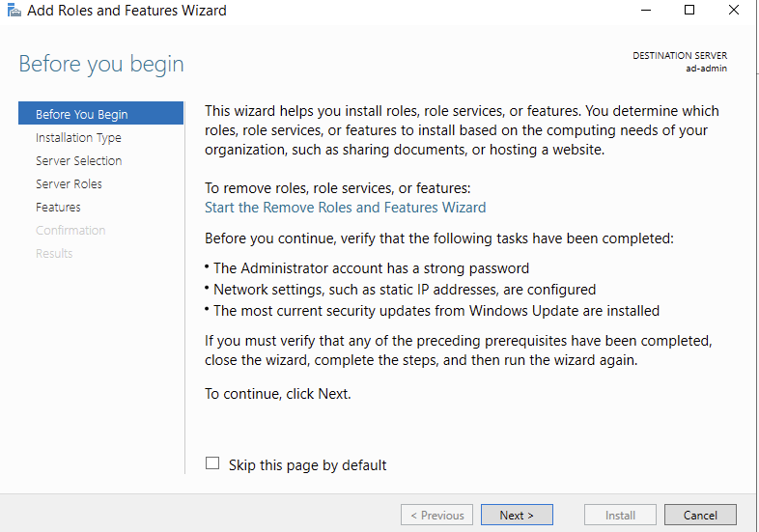Click the ad-admin destination server name
This screenshot has height=532, width=759.
coord(706,69)
